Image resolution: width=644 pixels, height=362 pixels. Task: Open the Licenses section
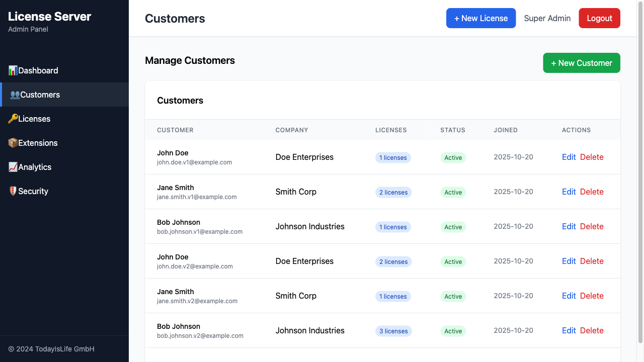33,119
